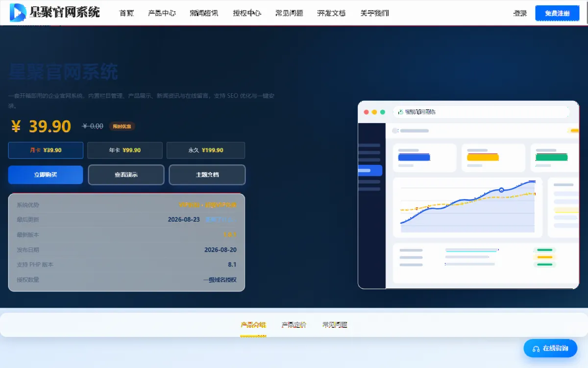This screenshot has height=368, width=588.
Task: Click the PHP version value 8.1
Action: point(232,264)
